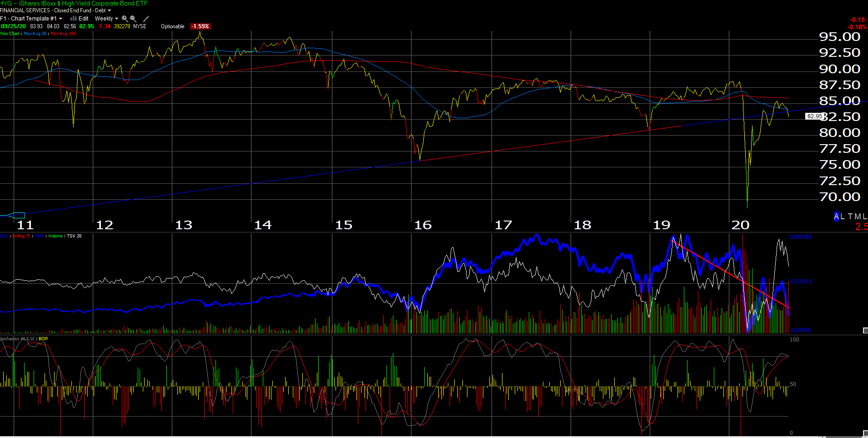Click the MovAvg 50 indicator label
Viewport: 868px width, 438px height.
pyautogui.click(x=35, y=34)
